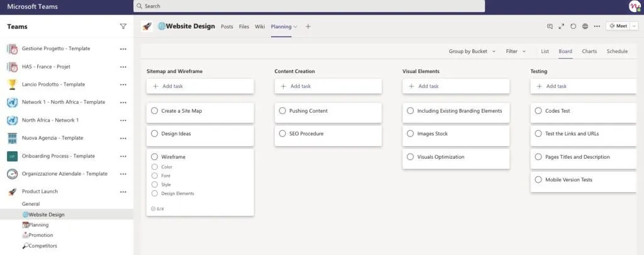644x255 pixels.
Task: Click the North Africa - Network 1 icon
Action: [13, 120]
